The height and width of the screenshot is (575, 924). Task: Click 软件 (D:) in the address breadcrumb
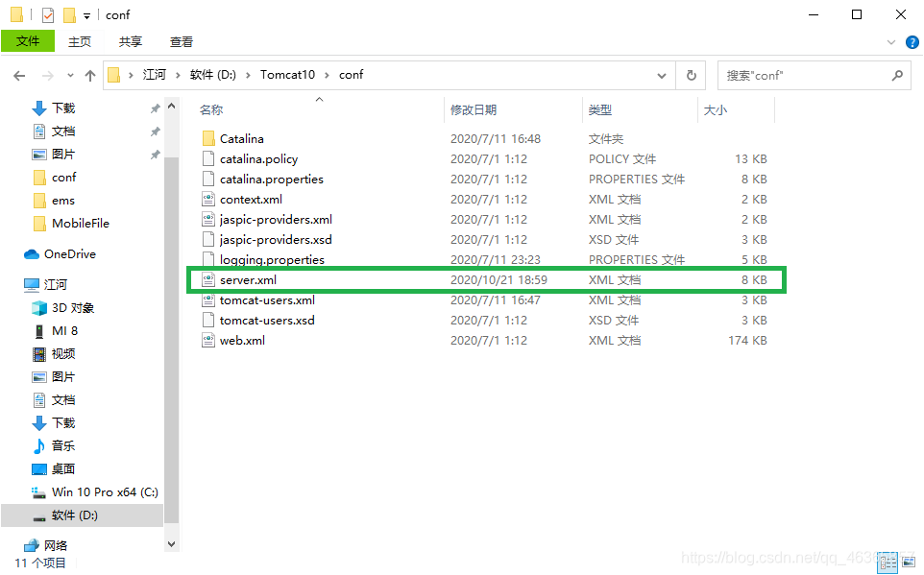pos(212,75)
